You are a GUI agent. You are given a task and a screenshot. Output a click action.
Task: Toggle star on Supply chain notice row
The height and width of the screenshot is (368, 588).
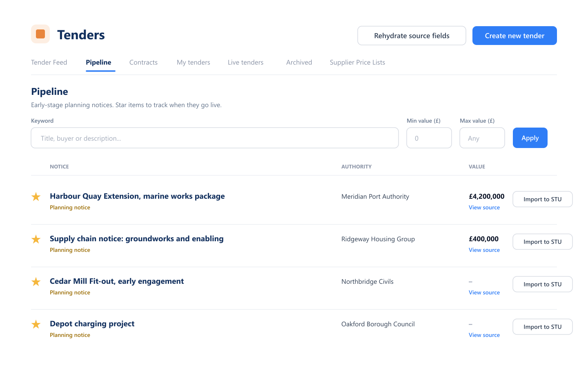36,239
